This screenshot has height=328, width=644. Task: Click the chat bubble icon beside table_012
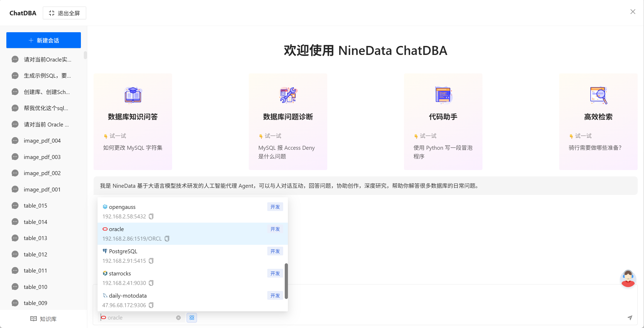tap(15, 254)
